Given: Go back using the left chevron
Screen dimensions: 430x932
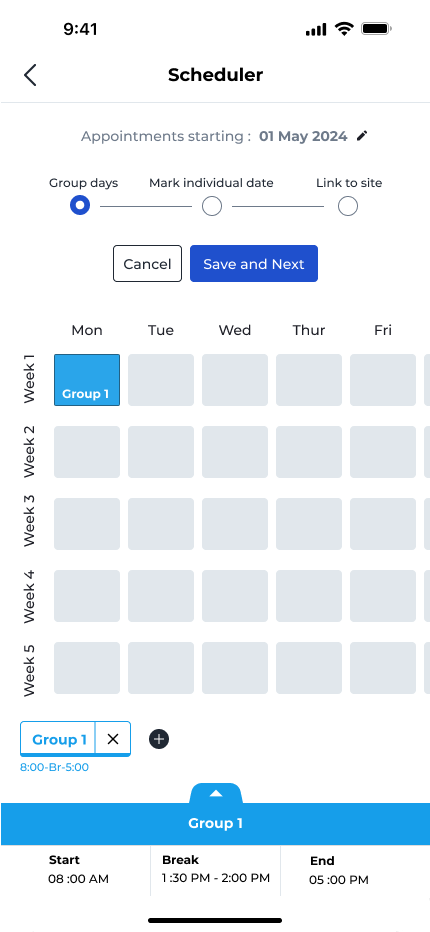Looking at the screenshot, I should 30,75.
